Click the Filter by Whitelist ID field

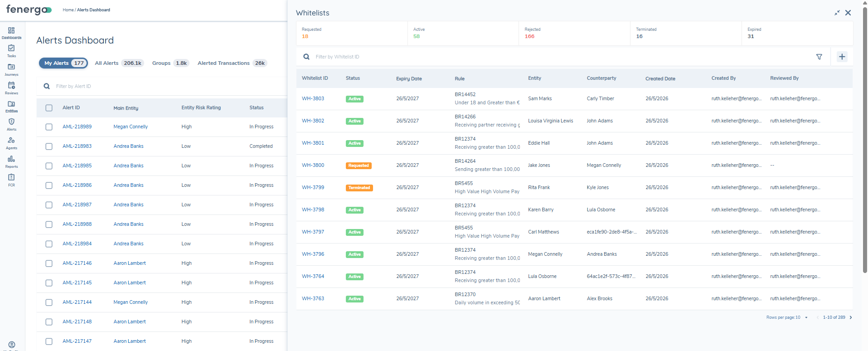[562, 57]
